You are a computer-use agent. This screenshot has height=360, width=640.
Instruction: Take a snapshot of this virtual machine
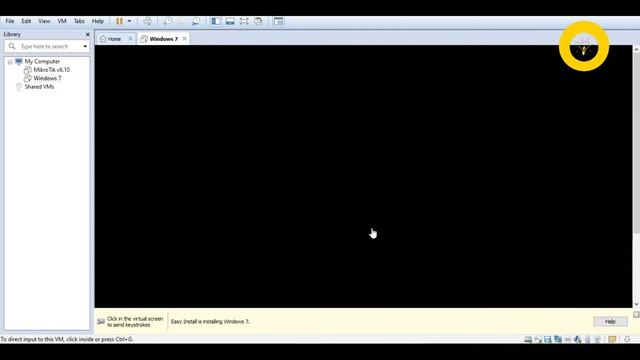tap(167, 21)
